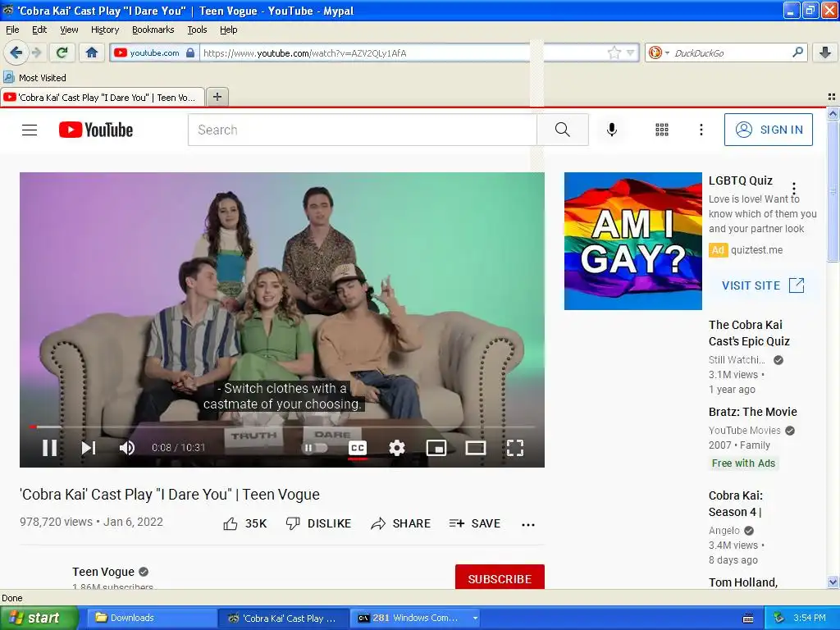The image size is (840, 630).
Task: Open the AM I GAY? ad thumbnail
Action: point(633,241)
